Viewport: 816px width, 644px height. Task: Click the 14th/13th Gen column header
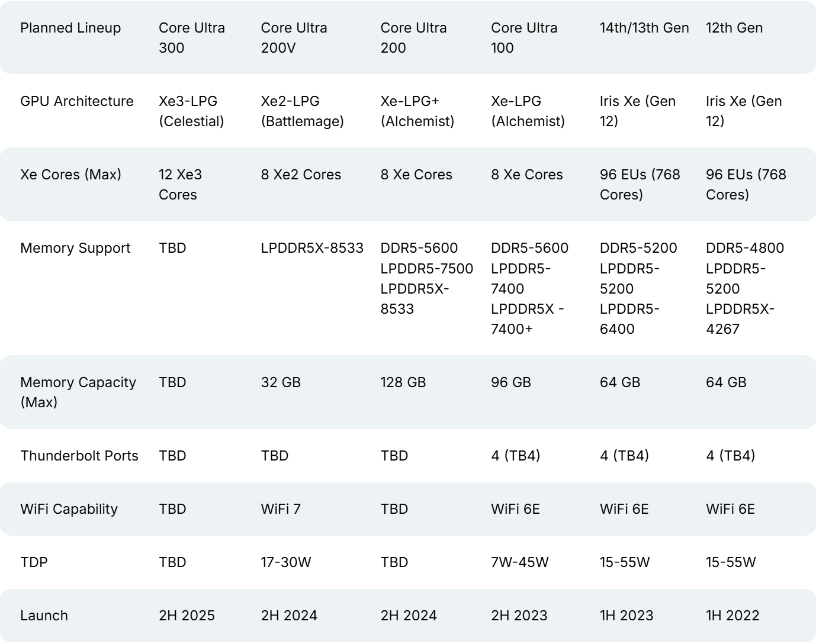point(644,28)
